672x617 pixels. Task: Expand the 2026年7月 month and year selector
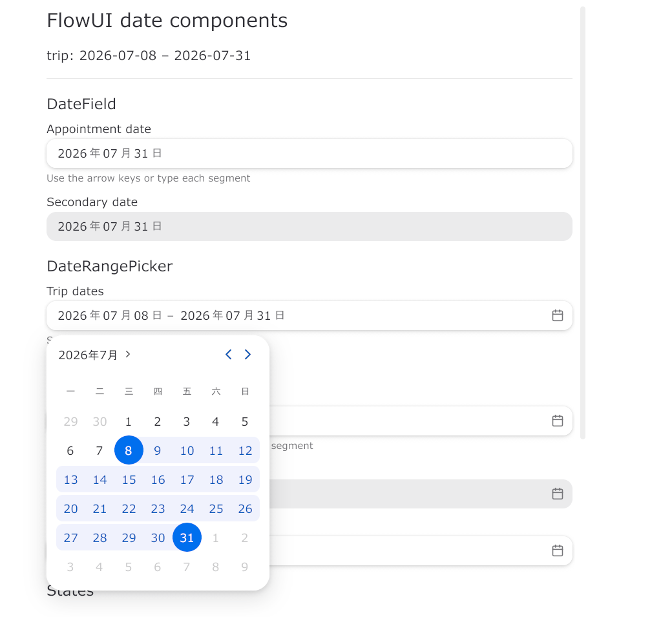pos(94,355)
